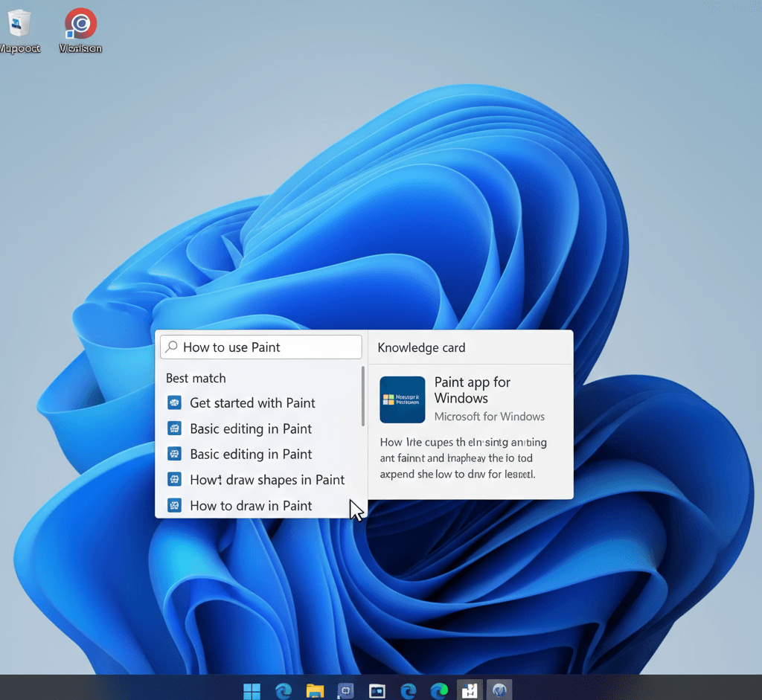This screenshot has width=762, height=700.
Task: Choose the 'draw shapes in Paint' result
Action: coord(267,480)
